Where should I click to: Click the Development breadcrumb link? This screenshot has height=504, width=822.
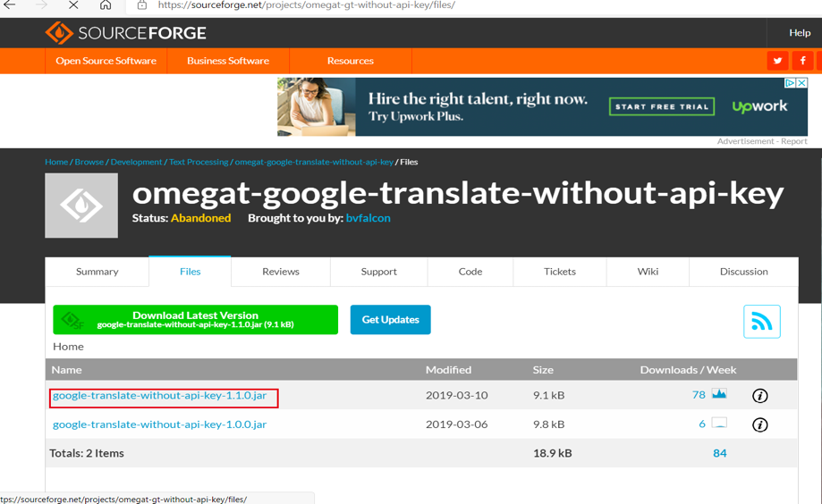point(136,162)
